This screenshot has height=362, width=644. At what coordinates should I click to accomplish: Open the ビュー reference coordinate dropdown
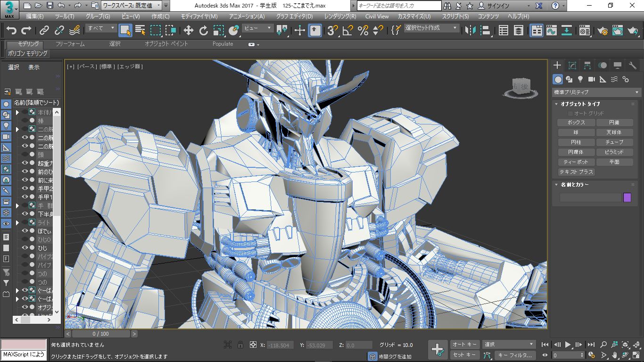tap(257, 28)
